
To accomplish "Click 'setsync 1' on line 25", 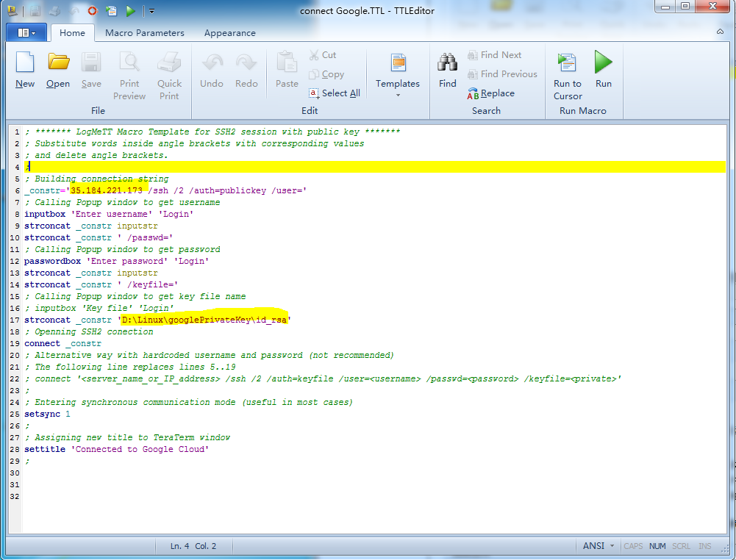I will (47, 414).
